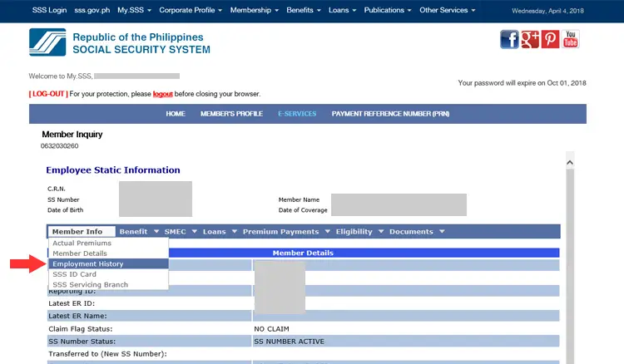Click the 'Latest ER Name:' label

pos(77,316)
